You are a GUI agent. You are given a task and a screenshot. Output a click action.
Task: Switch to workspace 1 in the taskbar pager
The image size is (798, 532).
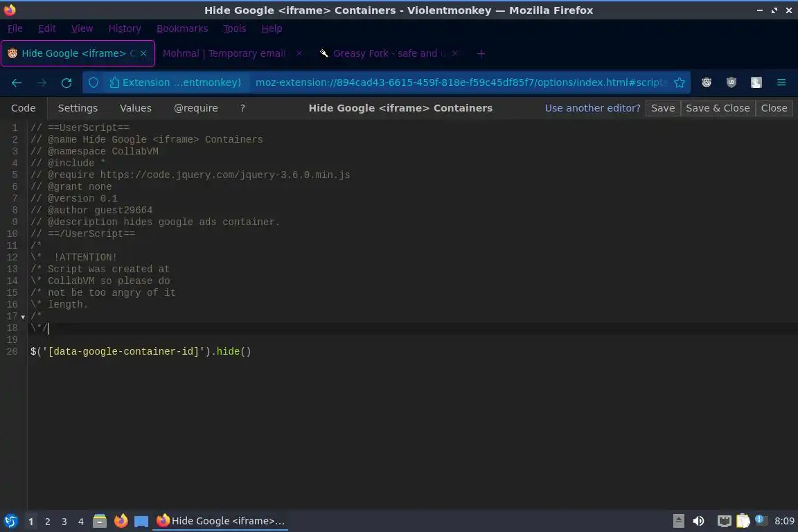point(30,522)
